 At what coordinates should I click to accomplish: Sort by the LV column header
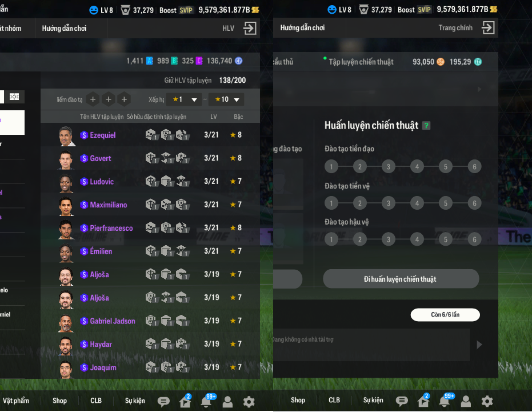pyautogui.click(x=213, y=117)
